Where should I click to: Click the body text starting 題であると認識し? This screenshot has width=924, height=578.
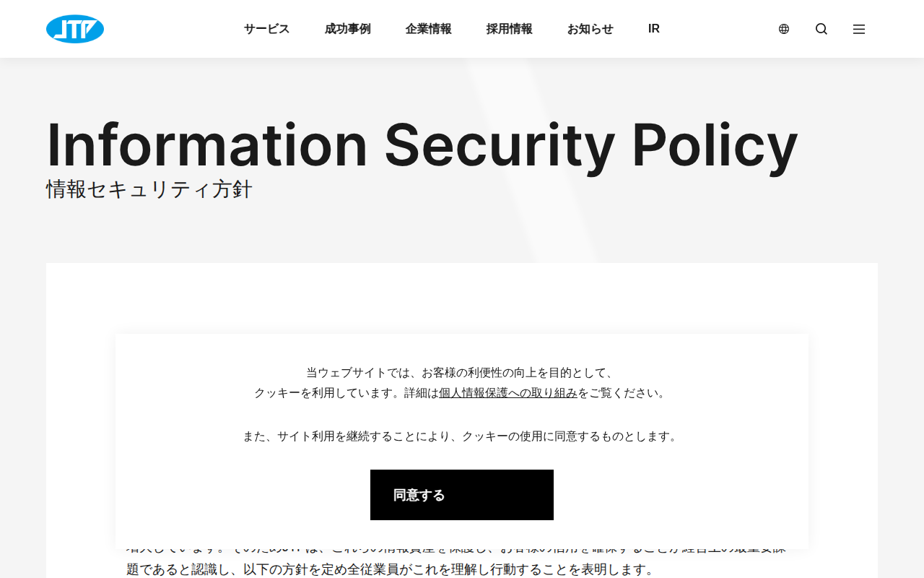pos(390,569)
